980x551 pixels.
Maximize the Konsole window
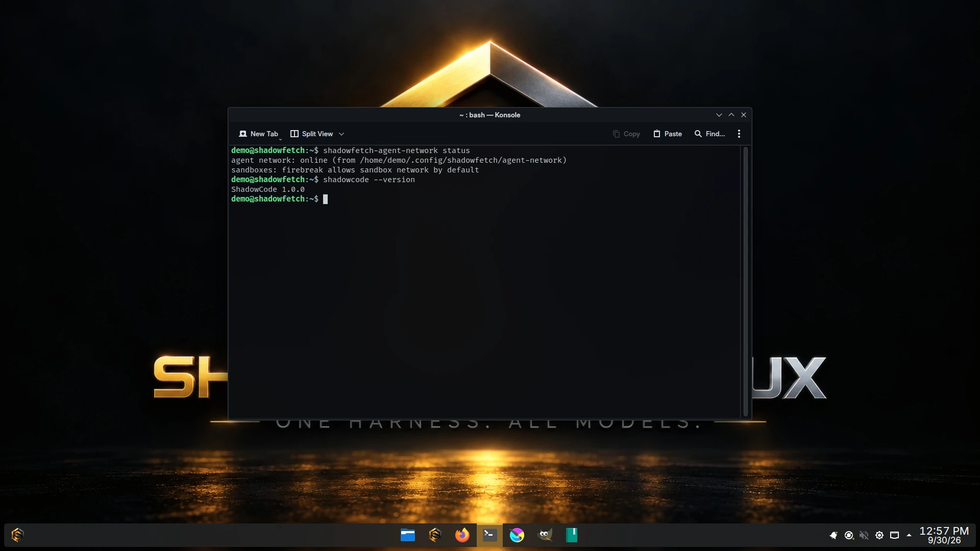pyautogui.click(x=731, y=115)
